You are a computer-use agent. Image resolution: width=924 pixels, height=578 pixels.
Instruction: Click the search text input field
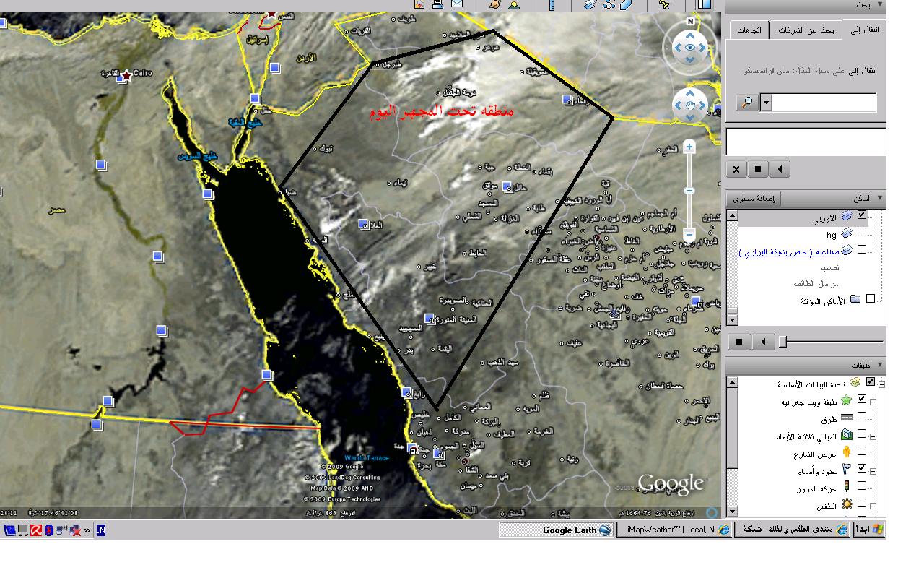point(824,103)
